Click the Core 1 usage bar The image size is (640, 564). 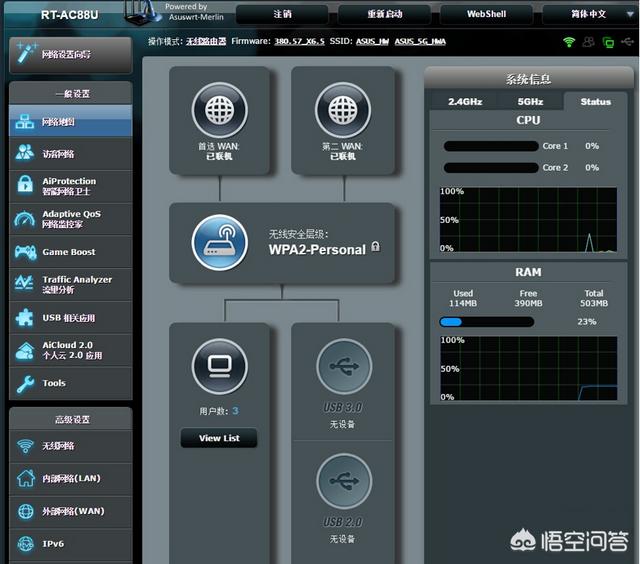pyautogui.click(x=491, y=146)
